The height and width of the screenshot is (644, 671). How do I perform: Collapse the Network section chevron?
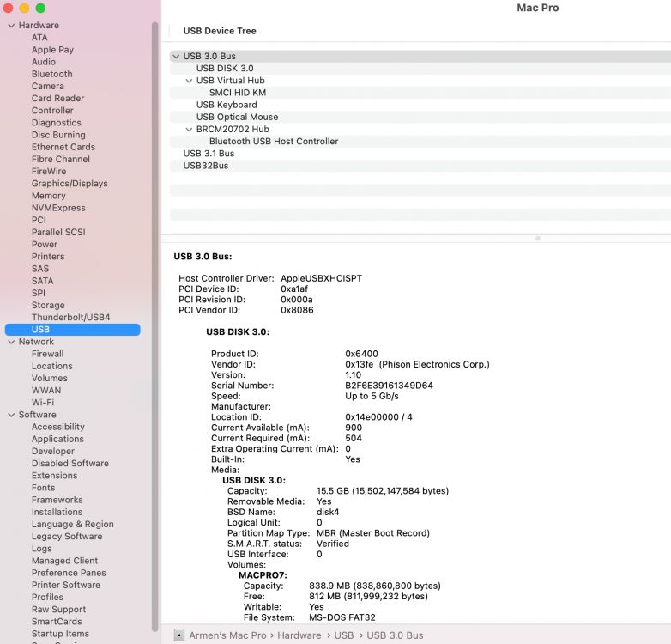(x=11, y=342)
